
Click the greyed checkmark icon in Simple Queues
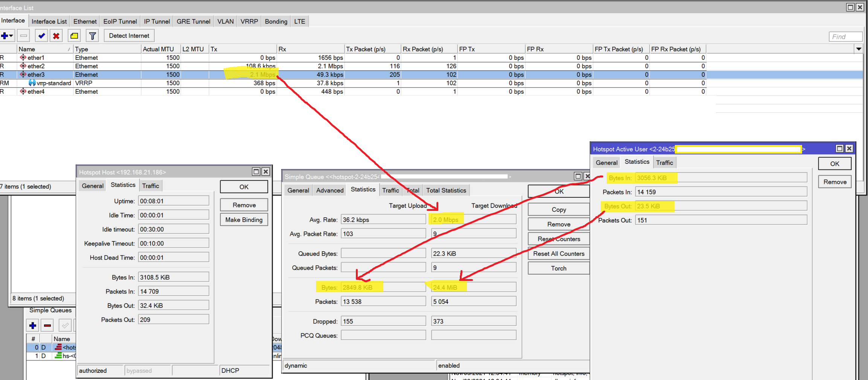click(65, 325)
